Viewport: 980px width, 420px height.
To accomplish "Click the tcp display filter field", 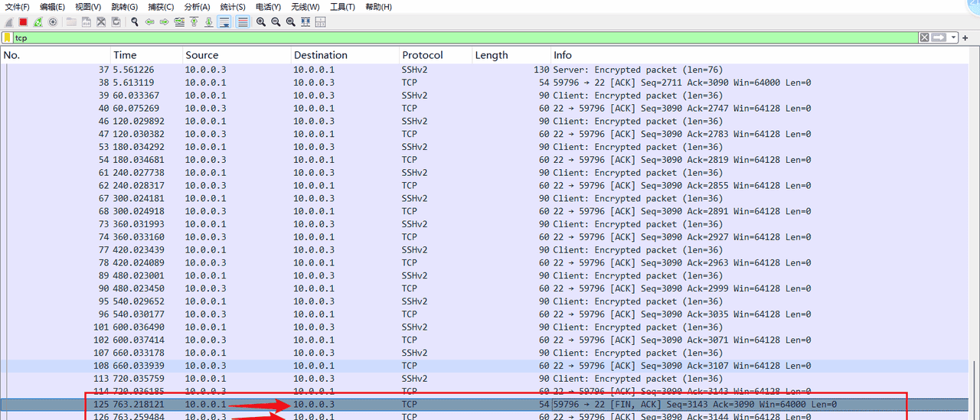I will tap(459, 37).
